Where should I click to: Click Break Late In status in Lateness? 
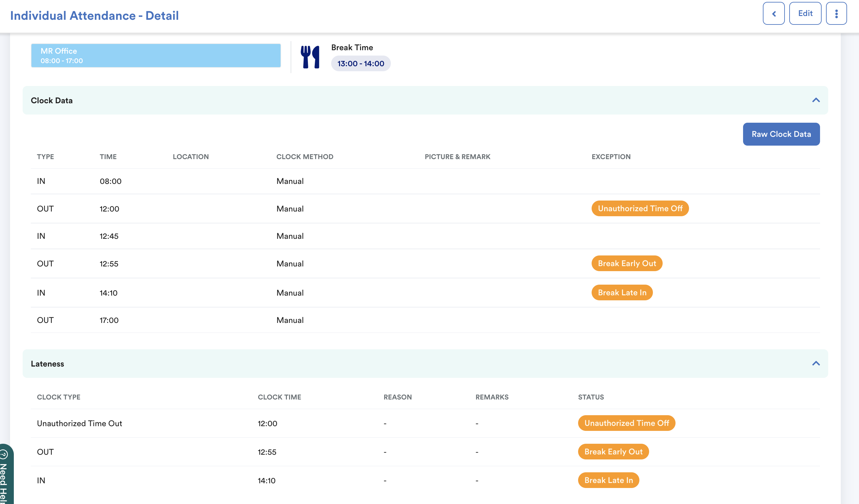coord(608,480)
